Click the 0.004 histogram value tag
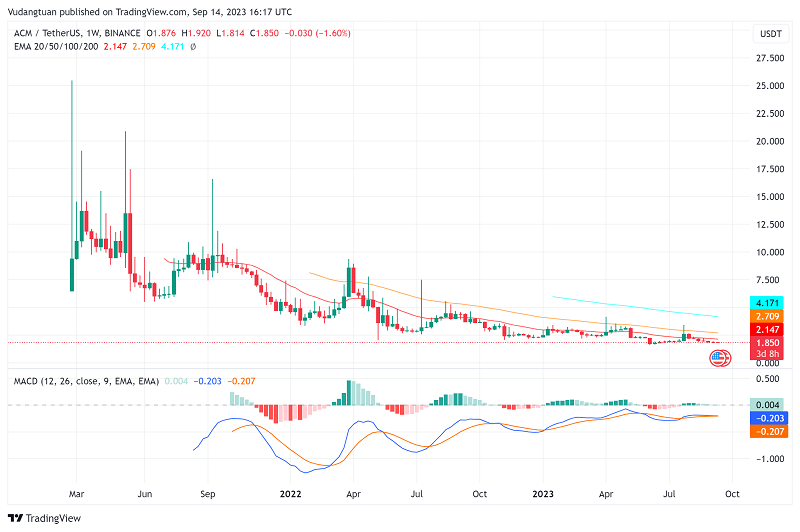800x532 pixels. tap(770, 404)
